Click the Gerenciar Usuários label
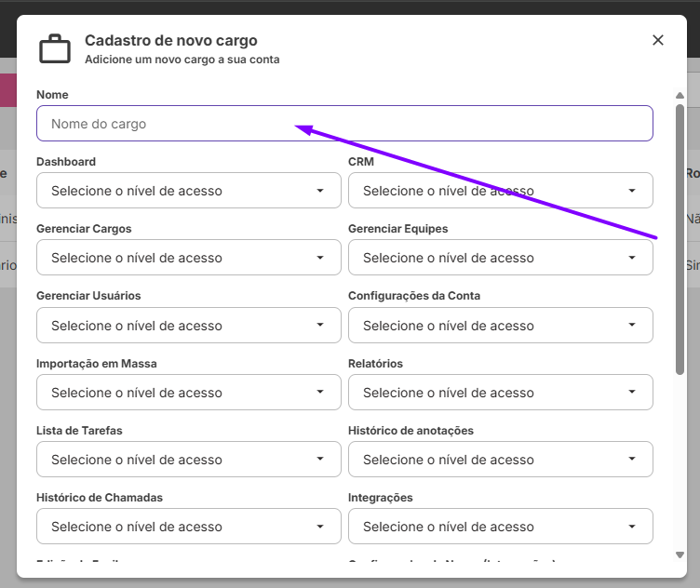 click(x=88, y=295)
